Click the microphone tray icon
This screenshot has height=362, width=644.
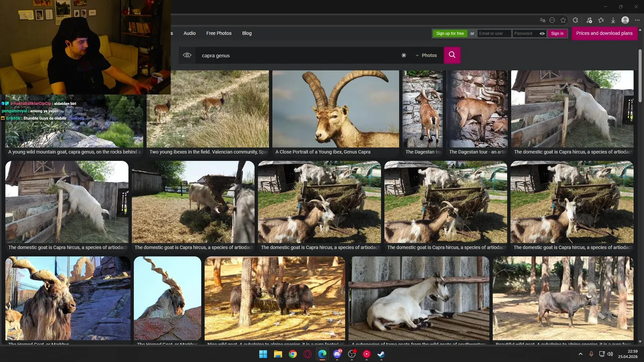(591, 354)
